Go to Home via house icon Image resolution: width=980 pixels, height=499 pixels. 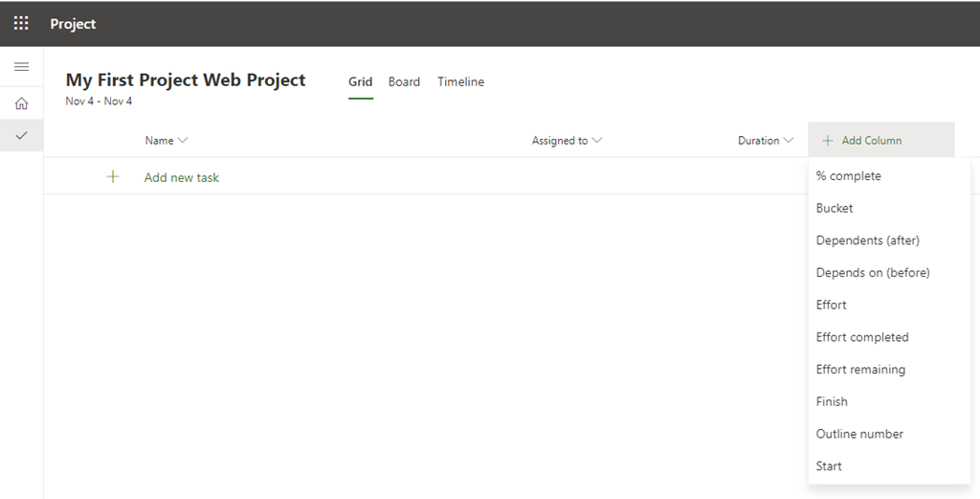coord(21,103)
